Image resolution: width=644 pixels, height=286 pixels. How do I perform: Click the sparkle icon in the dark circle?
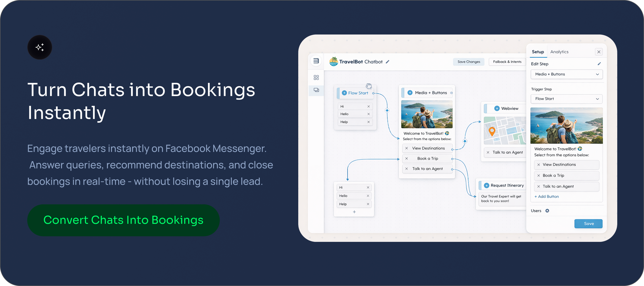40,47
